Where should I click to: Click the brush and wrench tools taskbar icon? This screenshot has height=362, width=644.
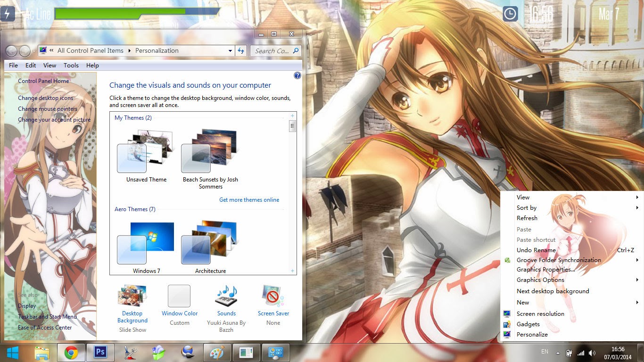coord(130,353)
